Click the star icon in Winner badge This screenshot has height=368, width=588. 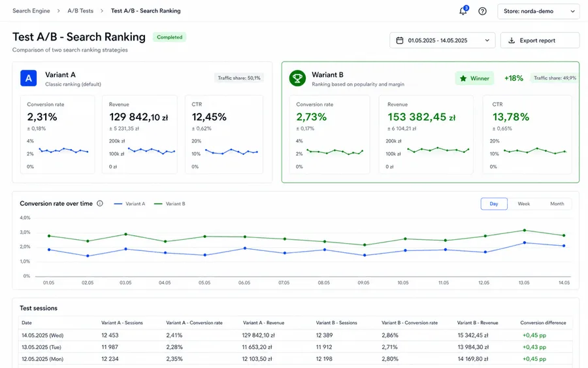tap(463, 78)
